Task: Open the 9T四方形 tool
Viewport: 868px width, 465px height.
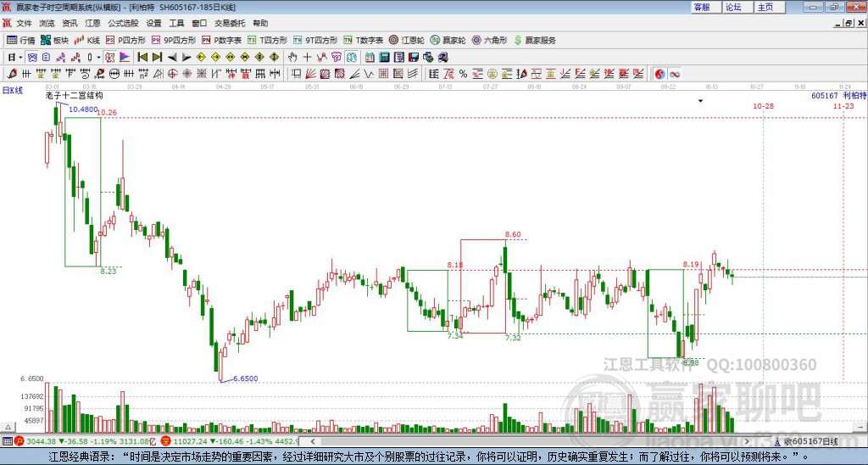Action: 315,40
